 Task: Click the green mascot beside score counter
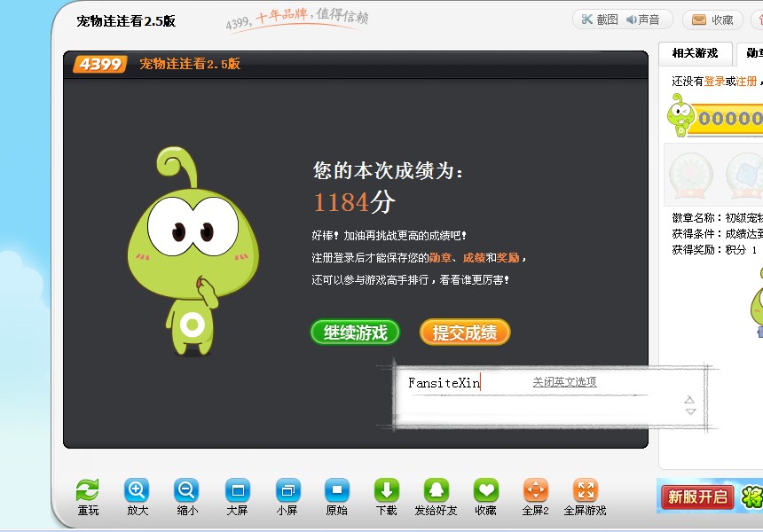click(680, 116)
